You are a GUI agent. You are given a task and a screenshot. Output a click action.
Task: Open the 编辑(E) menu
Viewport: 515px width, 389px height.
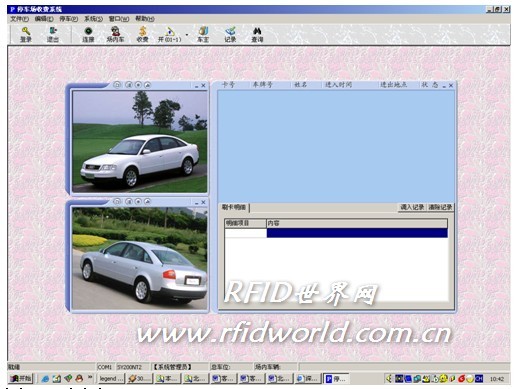point(44,19)
